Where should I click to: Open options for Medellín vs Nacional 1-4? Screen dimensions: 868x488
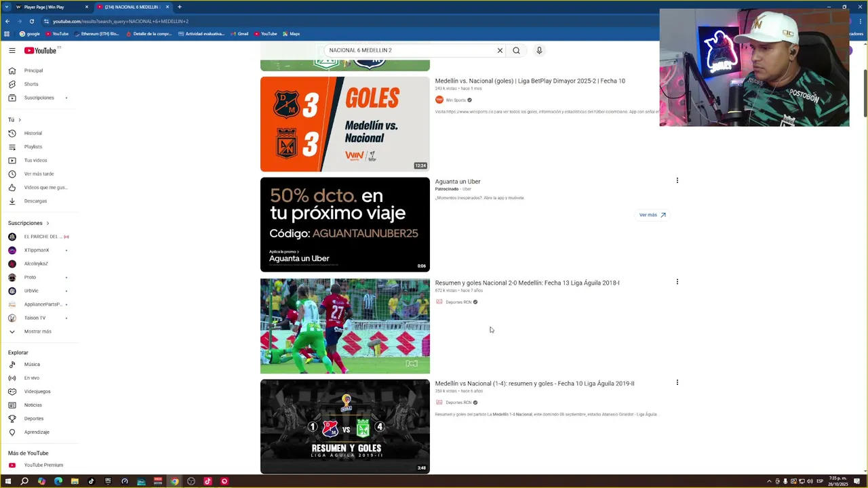point(677,382)
